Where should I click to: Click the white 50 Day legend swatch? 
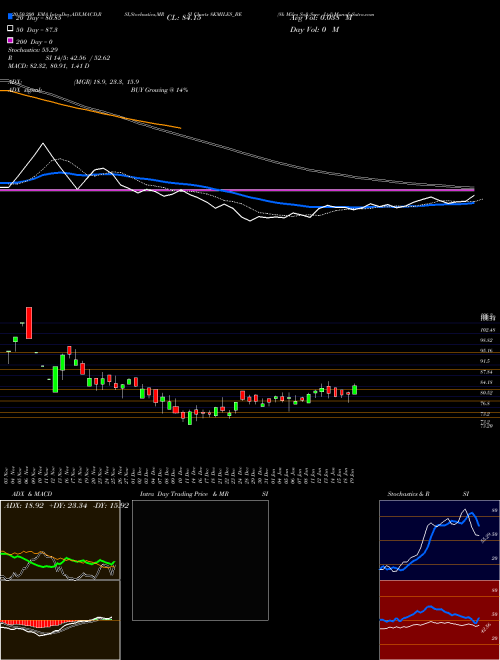click(10, 29)
